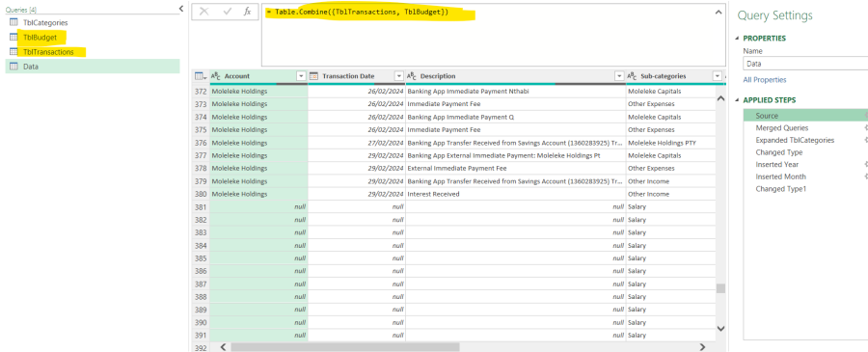The image size is (868, 352).
Task: Select row number 372
Action: 202,91
